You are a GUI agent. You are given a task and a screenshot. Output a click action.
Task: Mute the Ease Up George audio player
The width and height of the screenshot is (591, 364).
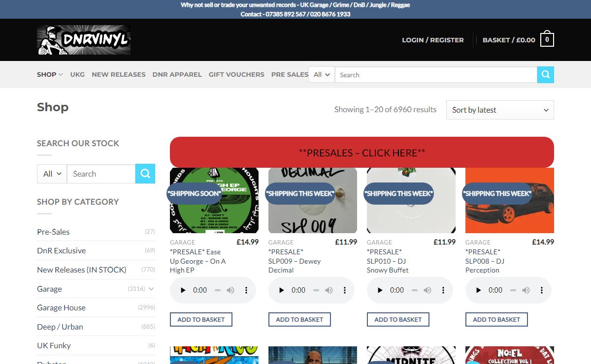pos(230,290)
